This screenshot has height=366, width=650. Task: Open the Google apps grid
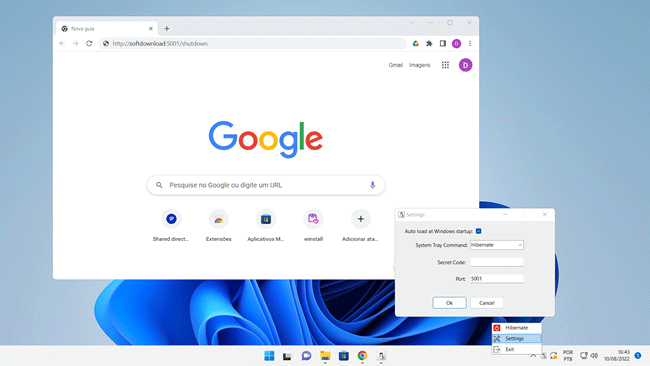(x=445, y=65)
